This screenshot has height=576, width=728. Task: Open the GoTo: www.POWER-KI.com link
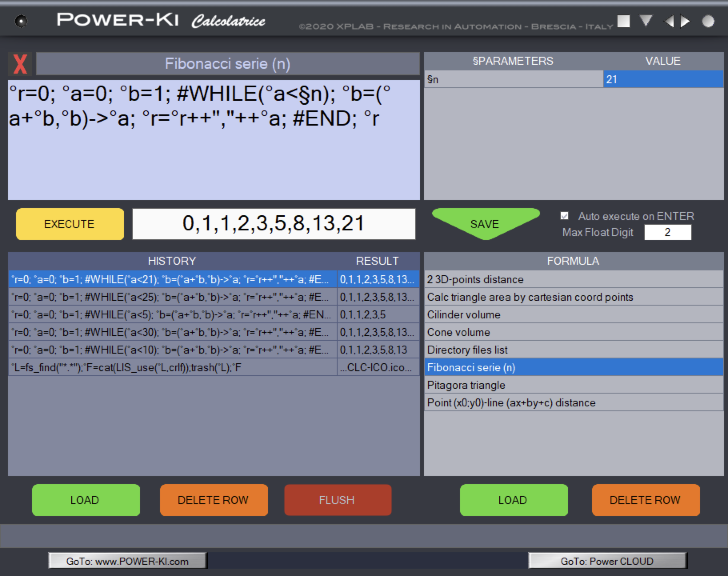pos(128,561)
